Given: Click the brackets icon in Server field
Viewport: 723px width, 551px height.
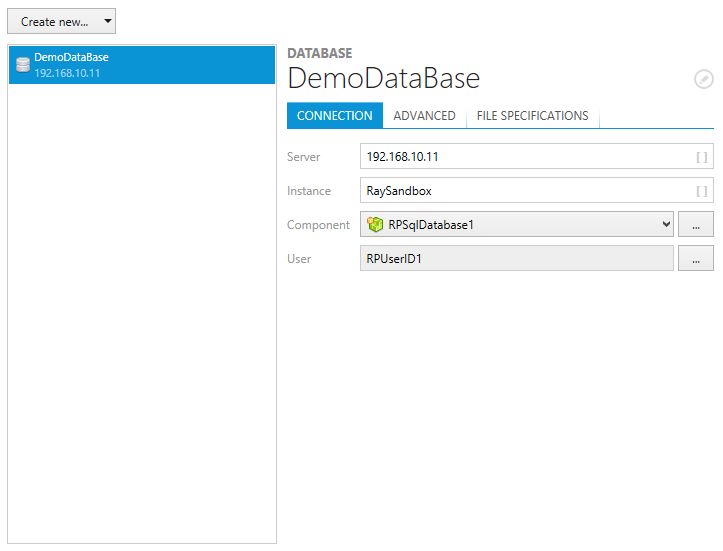Looking at the screenshot, I should point(702,157).
